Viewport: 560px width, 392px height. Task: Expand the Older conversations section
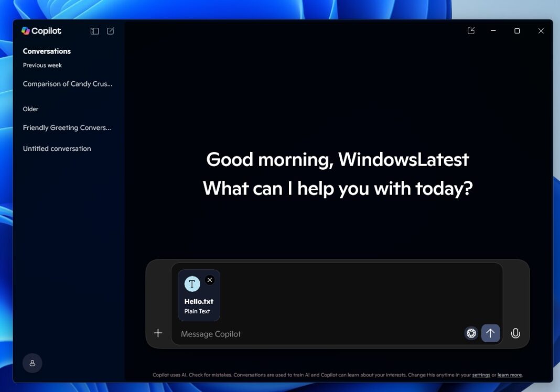click(x=30, y=109)
